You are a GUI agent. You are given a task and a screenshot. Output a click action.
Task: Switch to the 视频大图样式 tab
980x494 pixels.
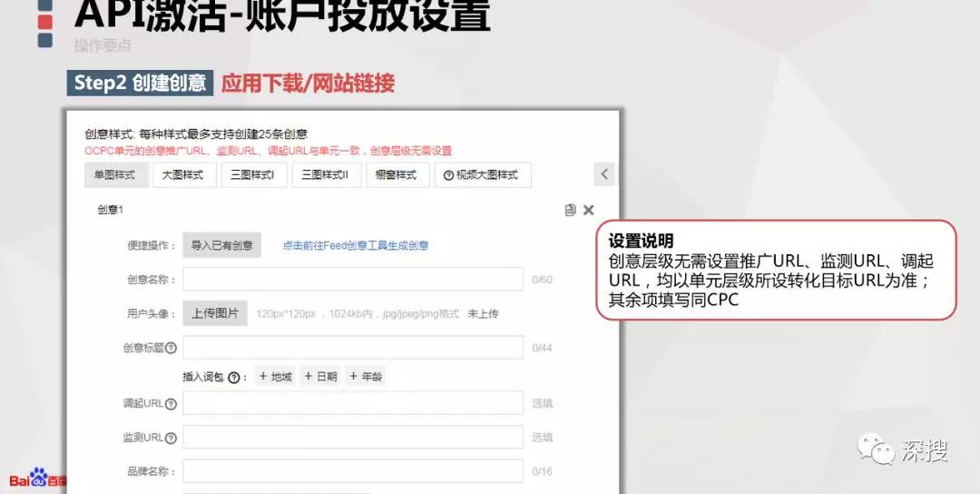click(482, 175)
